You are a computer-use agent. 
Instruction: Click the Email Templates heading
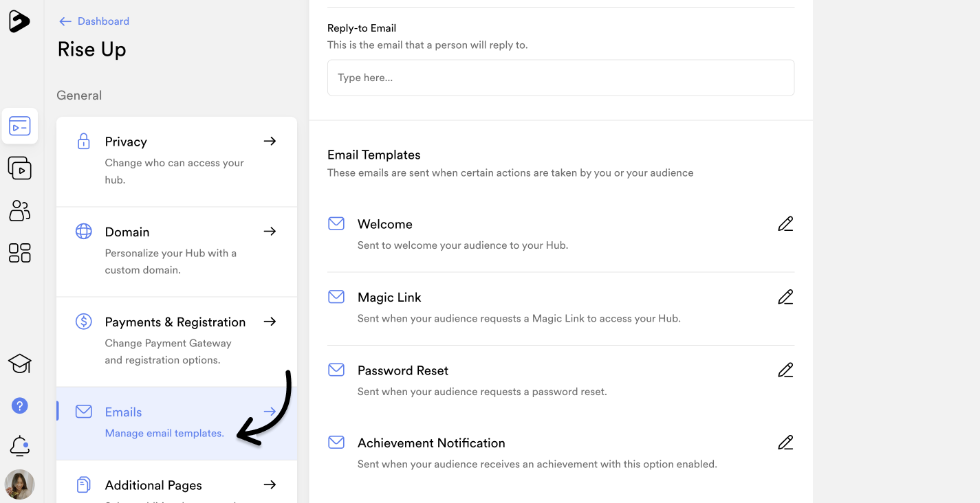click(x=374, y=155)
